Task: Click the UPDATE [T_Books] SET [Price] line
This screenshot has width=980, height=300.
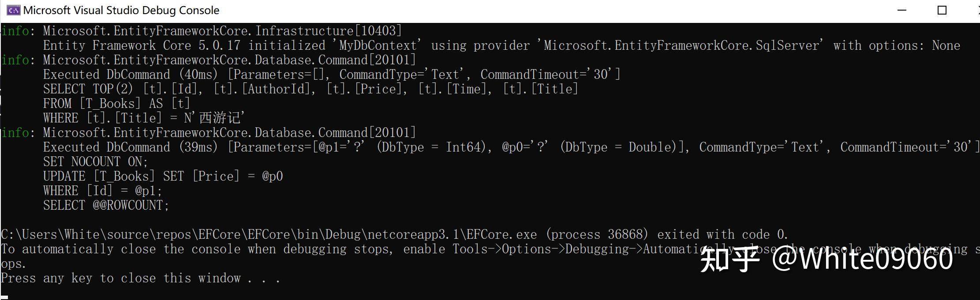Action: (163, 176)
